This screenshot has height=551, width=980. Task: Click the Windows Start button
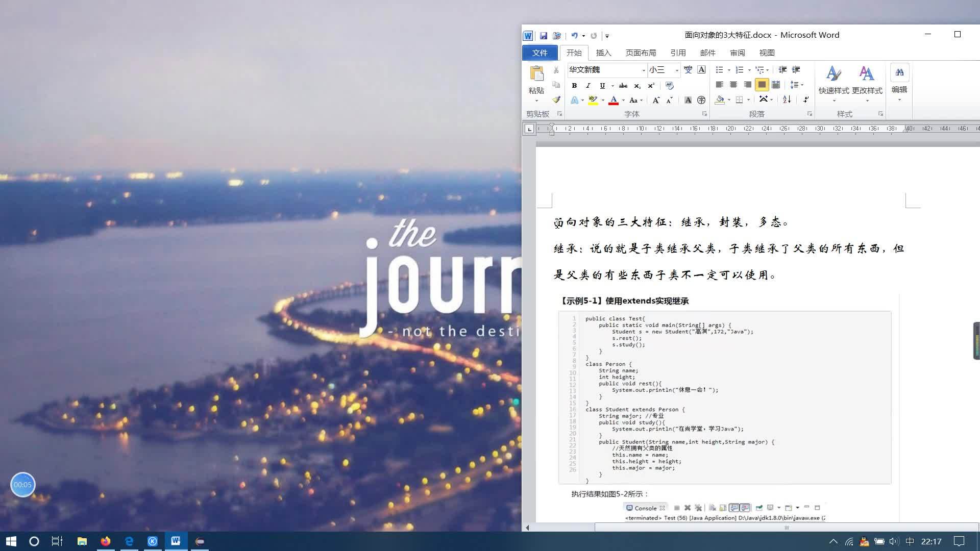coord(11,541)
